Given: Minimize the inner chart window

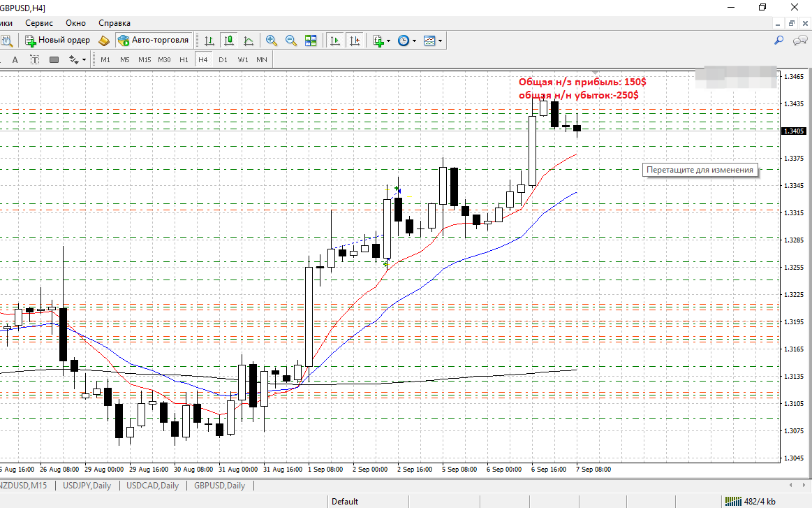Looking at the screenshot, I should [778, 23].
